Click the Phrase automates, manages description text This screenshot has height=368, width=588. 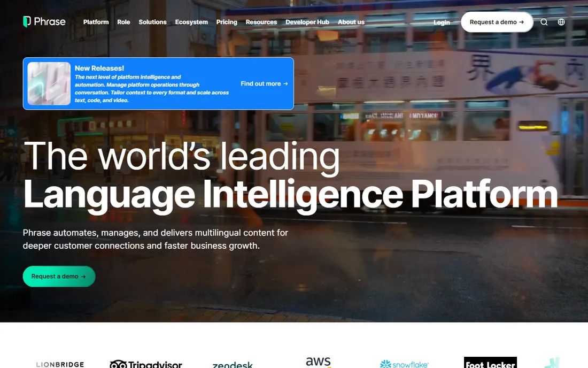(x=155, y=239)
